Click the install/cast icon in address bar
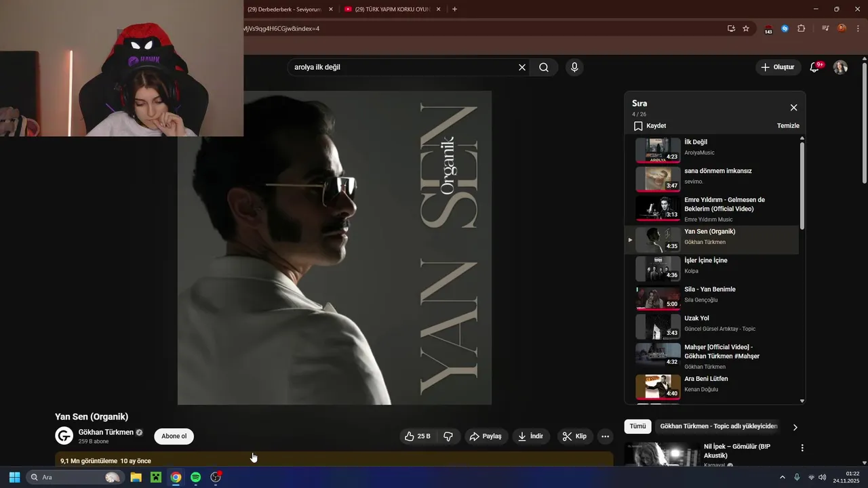Image resolution: width=868 pixels, height=488 pixels. 731,28
